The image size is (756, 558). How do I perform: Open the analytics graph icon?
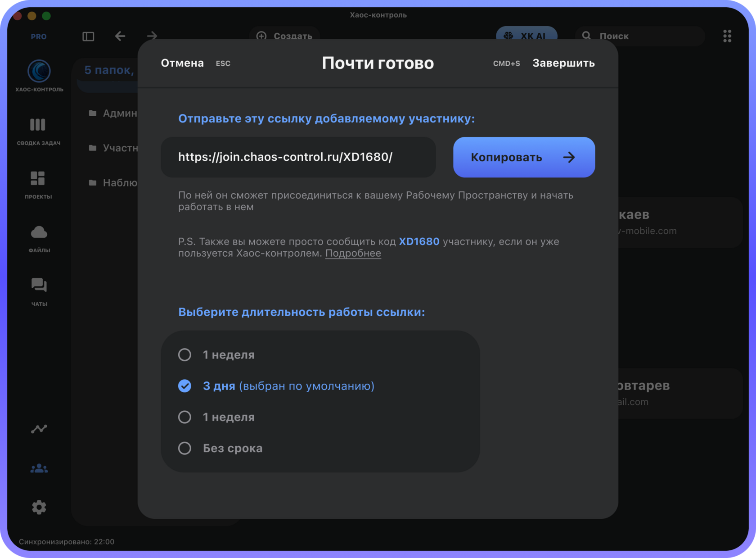click(39, 429)
